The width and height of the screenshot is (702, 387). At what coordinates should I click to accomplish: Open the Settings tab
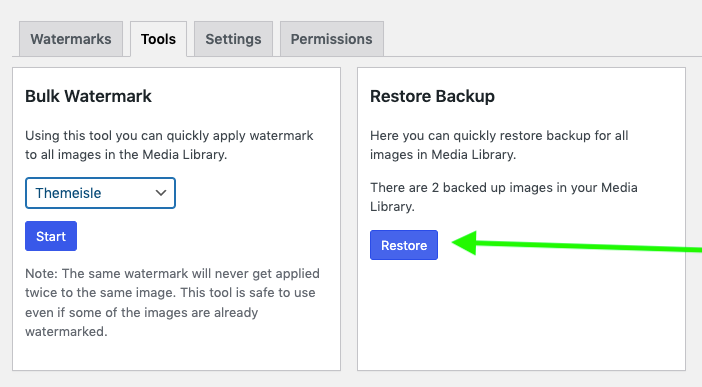point(233,39)
